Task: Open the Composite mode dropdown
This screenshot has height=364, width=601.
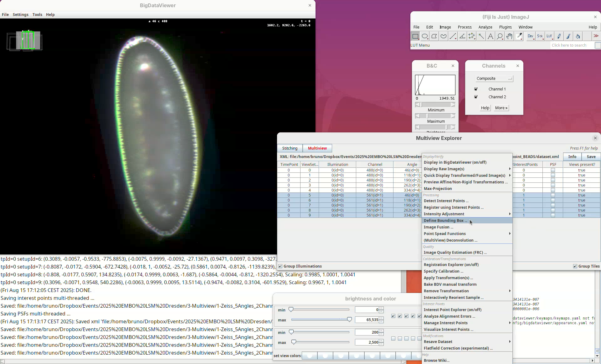Action: 494,79
